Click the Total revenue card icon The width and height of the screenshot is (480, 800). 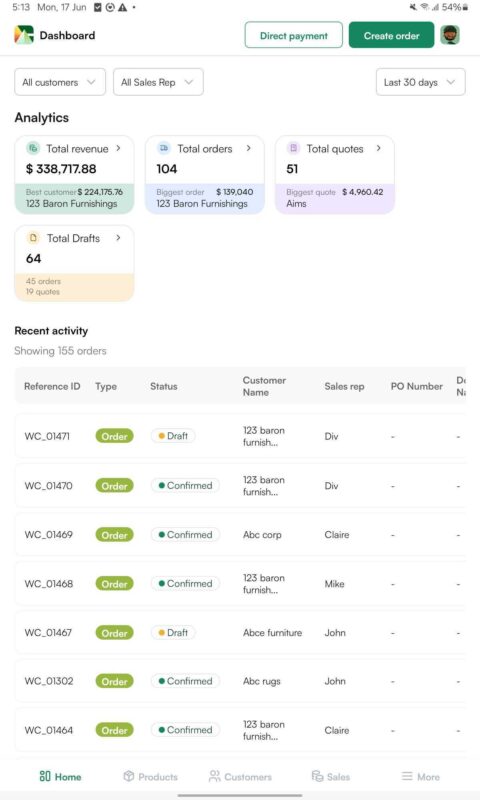pyautogui.click(x=33, y=148)
